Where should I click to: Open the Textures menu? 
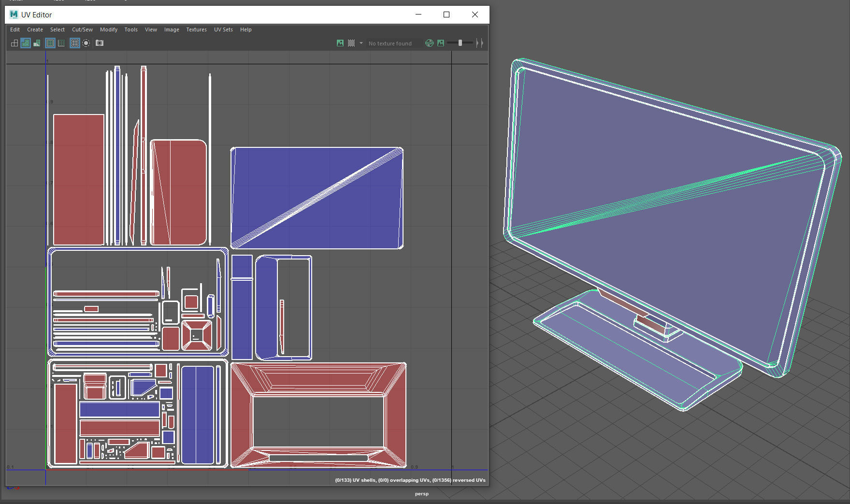[x=196, y=29]
